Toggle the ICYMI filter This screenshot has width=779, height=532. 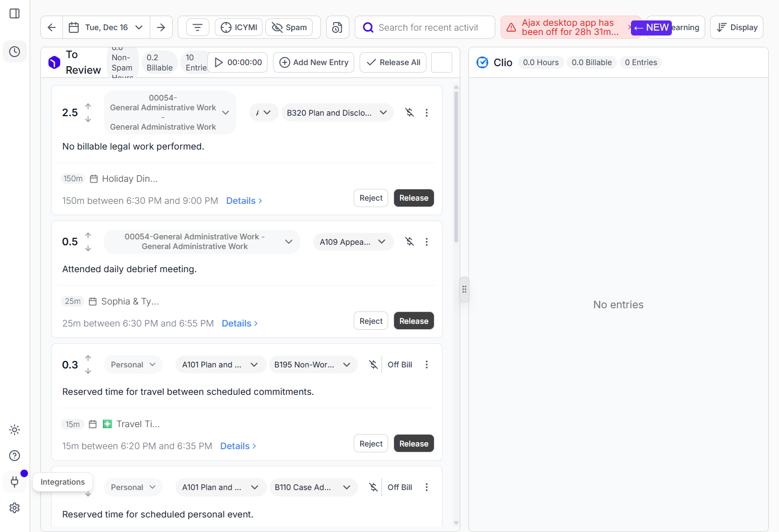coord(239,27)
